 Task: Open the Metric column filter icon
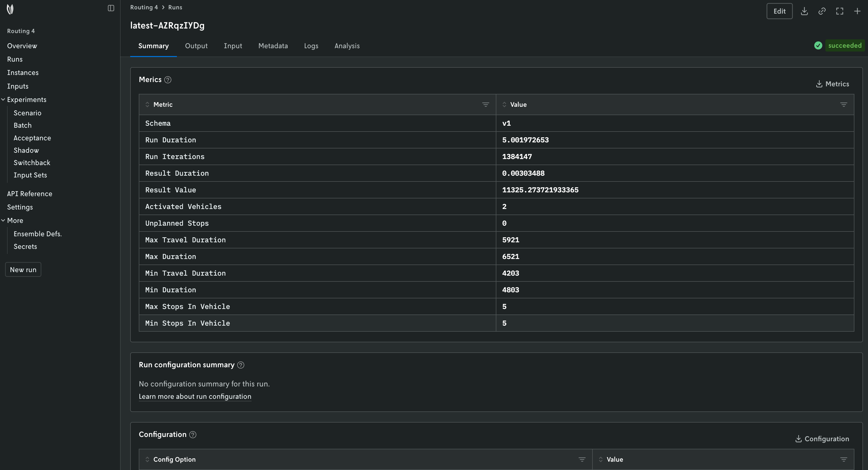(485, 105)
